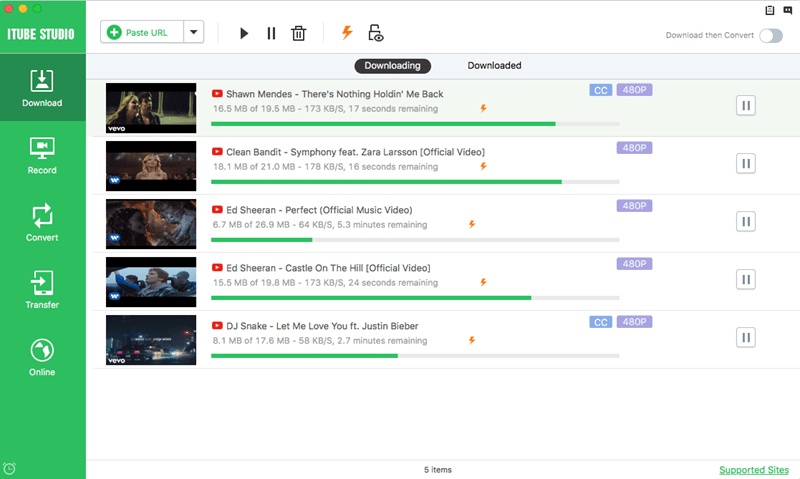Open the scheduler clock icon at bottom-left

click(9, 468)
